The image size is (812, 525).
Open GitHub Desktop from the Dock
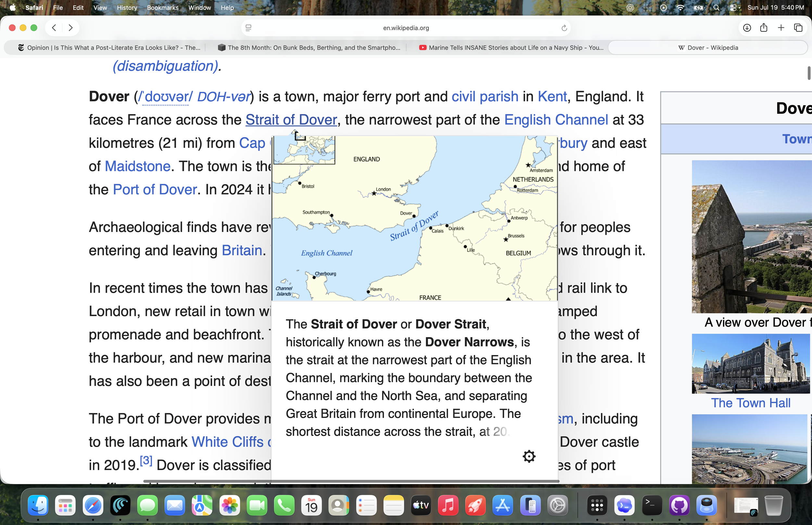(x=679, y=505)
